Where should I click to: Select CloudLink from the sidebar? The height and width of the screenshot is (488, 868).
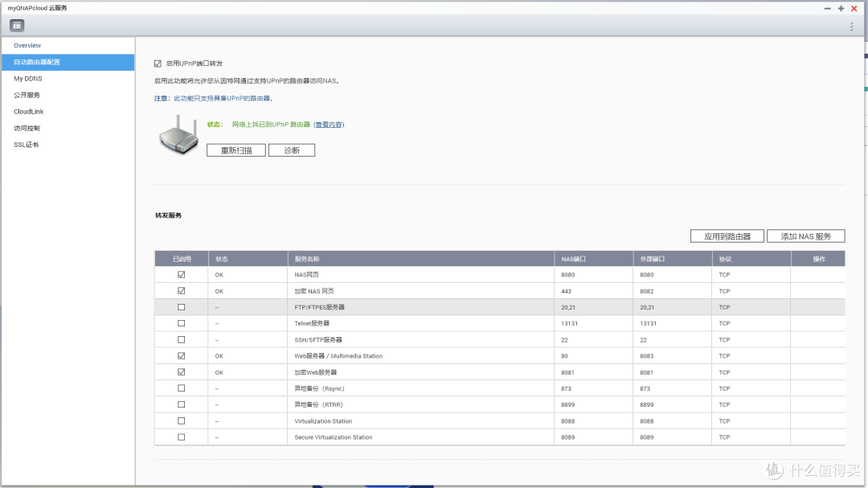(28, 112)
